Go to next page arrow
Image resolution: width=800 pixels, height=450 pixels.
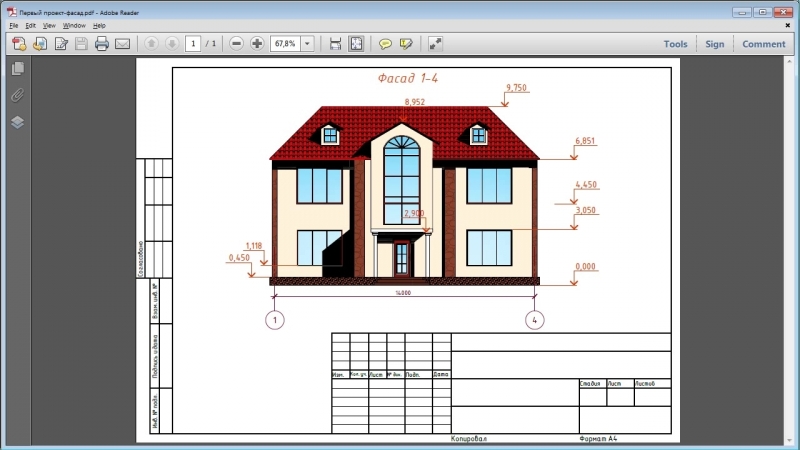(x=172, y=44)
